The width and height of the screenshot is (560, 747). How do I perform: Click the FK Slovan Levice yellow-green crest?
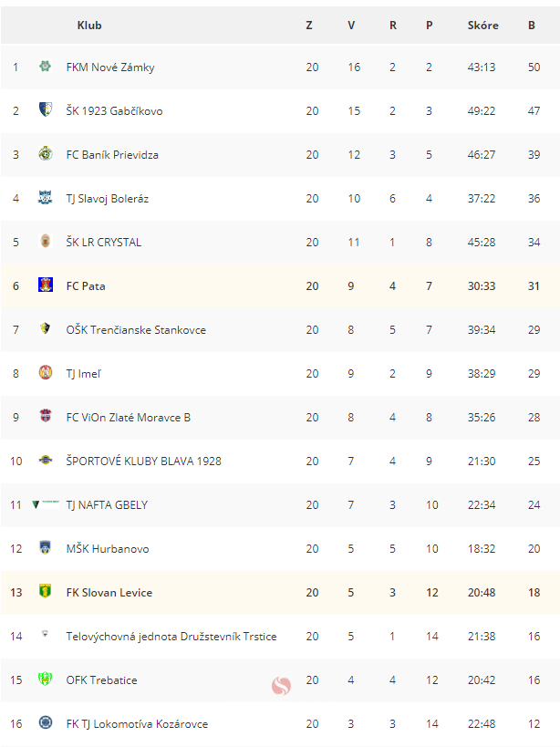coord(46,592)
